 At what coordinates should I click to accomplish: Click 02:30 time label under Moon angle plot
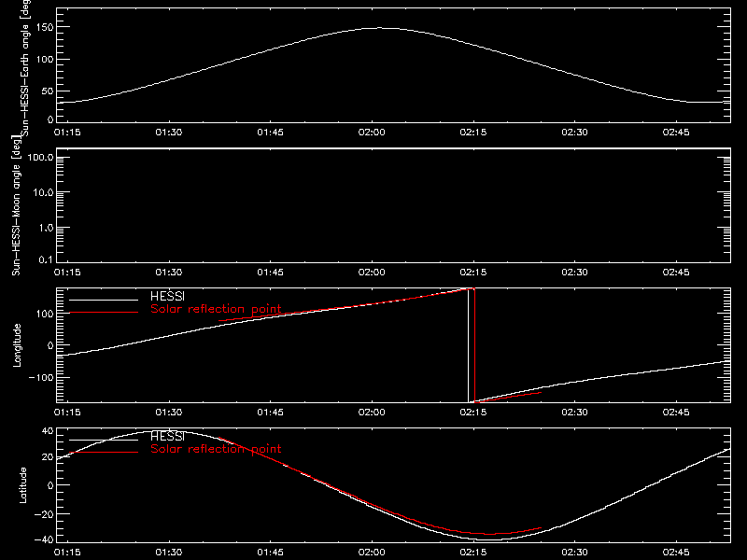(574, 272)
